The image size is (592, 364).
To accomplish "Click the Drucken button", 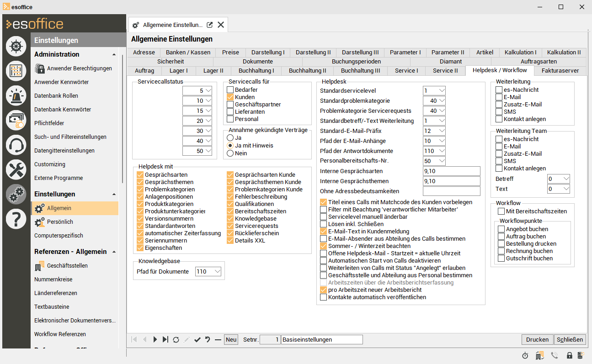I will pos(538,340).
